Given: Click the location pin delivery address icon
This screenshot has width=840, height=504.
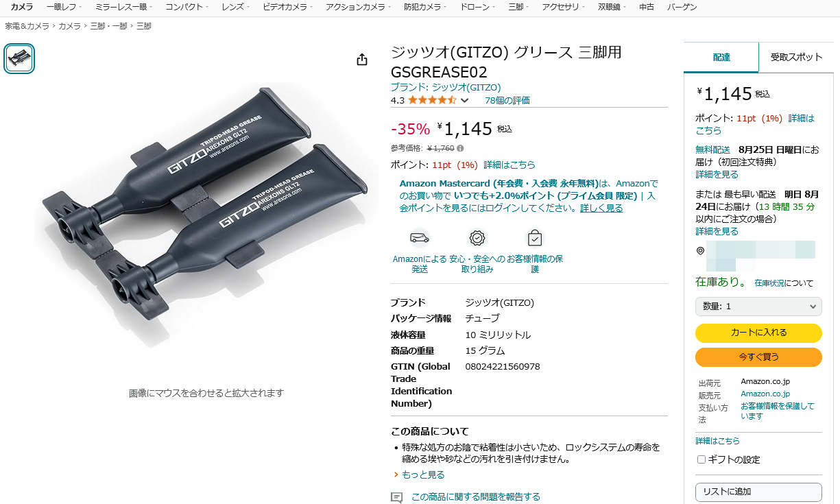Looking at the screenshot, I should pos(700,251).
